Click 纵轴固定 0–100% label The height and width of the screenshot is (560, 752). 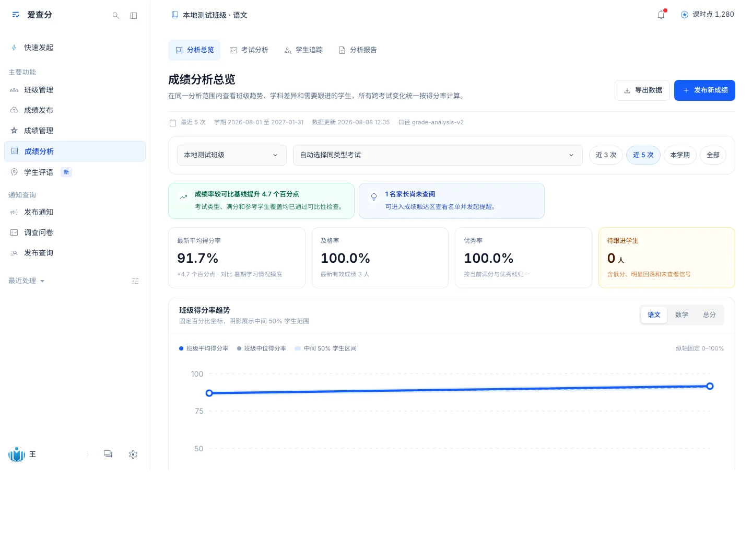(x=700, y=348)
